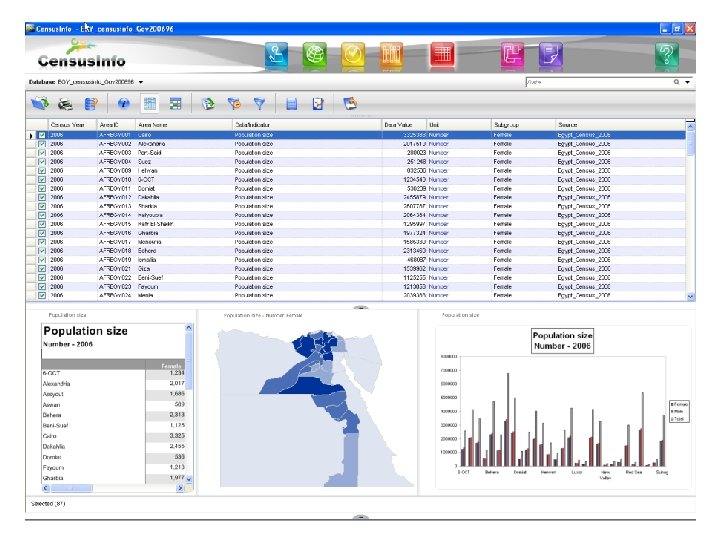
Task: Open the orange Source books icon
Action: point(391,55)
